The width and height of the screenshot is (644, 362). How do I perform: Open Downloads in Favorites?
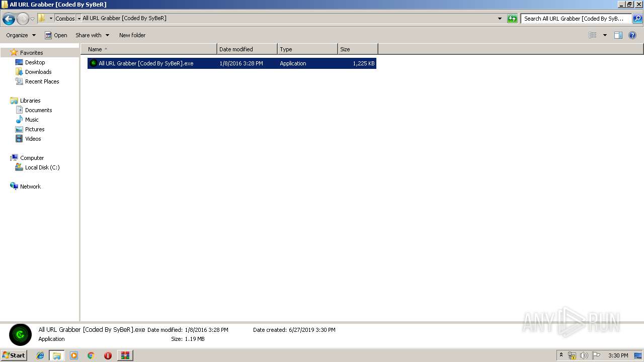(x=38, y=72)
